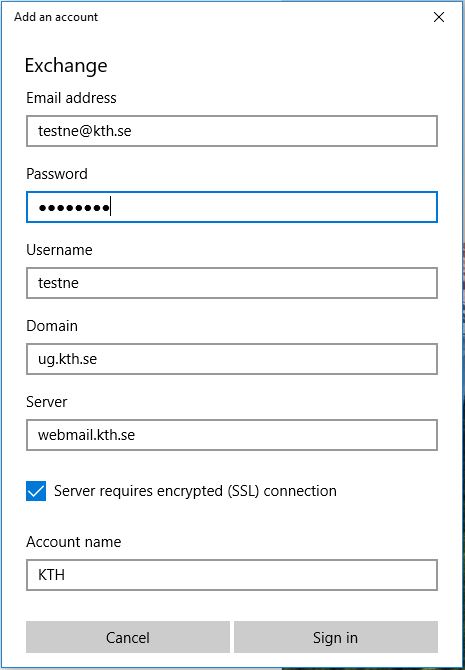Click the Sign in button

coord(336,637)
